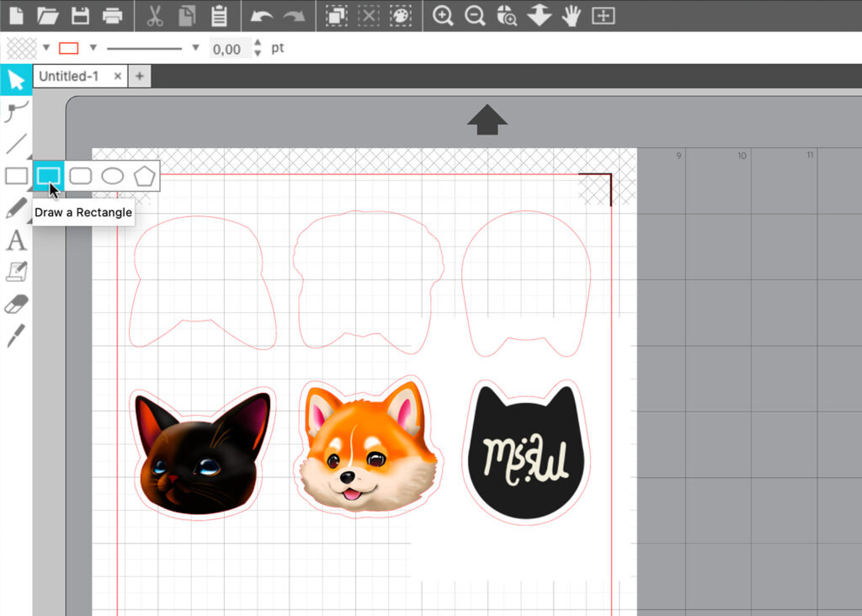Choose the Line drawing tool

pyautogui.click(x=16, y=144)
